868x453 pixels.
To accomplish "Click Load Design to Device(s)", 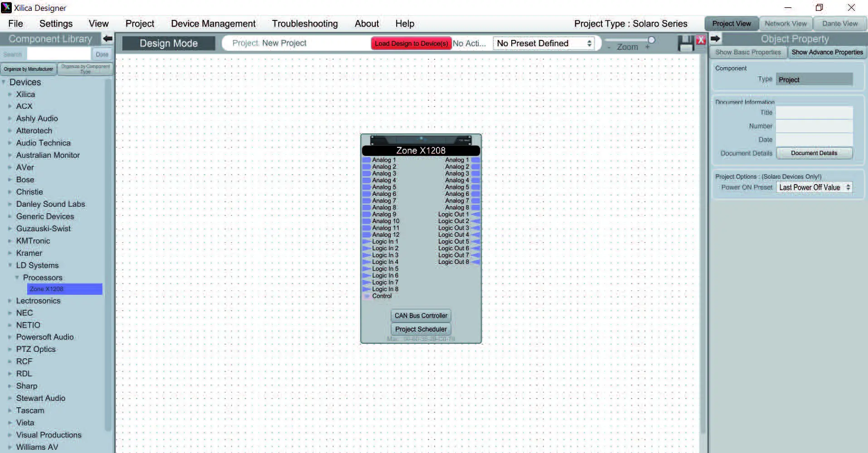I will (411, 43).
